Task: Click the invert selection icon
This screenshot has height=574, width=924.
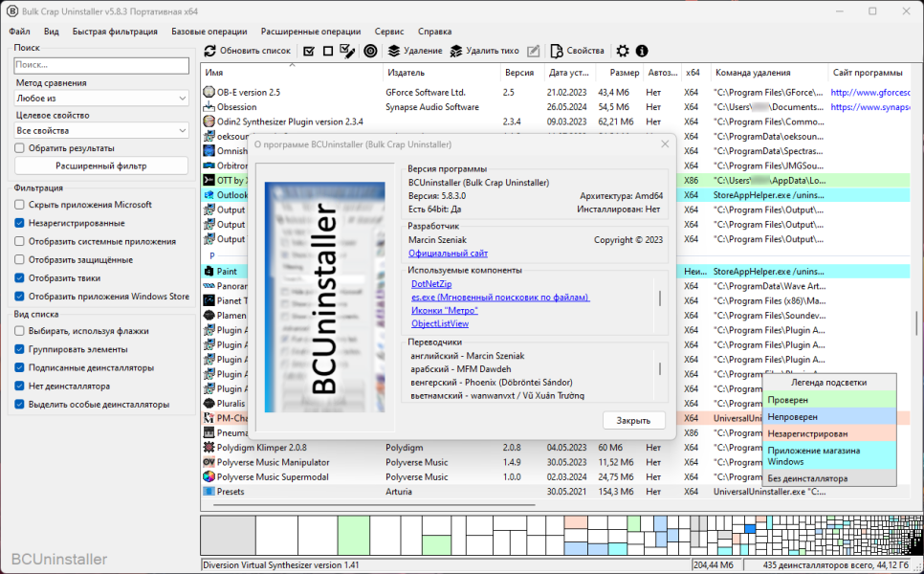Action: [347, 52]
